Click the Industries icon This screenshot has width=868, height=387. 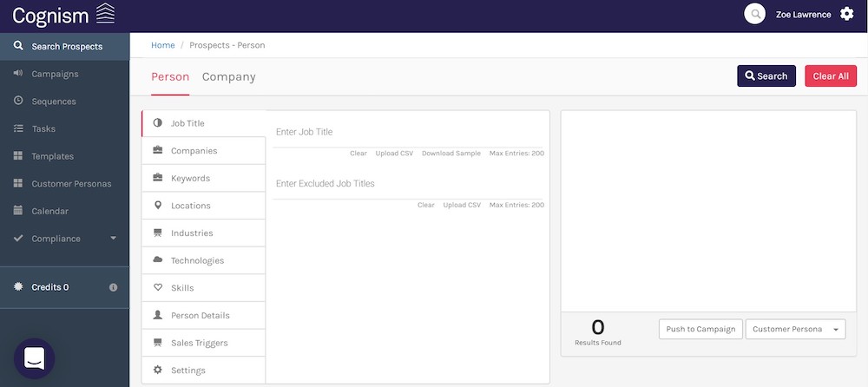(x=158, y=233)
